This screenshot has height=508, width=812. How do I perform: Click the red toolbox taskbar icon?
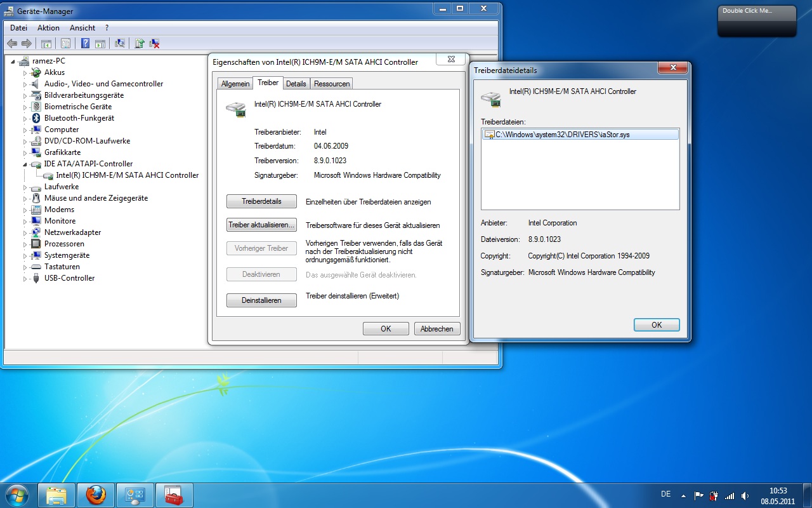pos(173,495)
